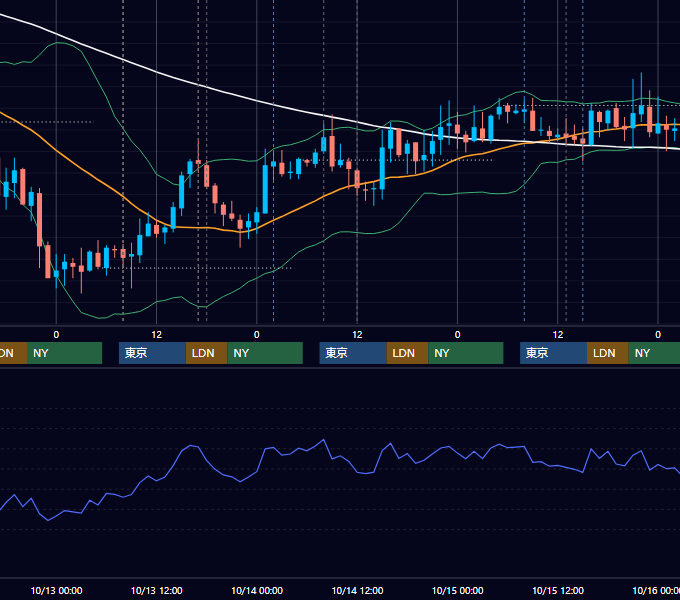Click the LDN session block on 10/13
The image size is (680, 600).
click(206, 353)
